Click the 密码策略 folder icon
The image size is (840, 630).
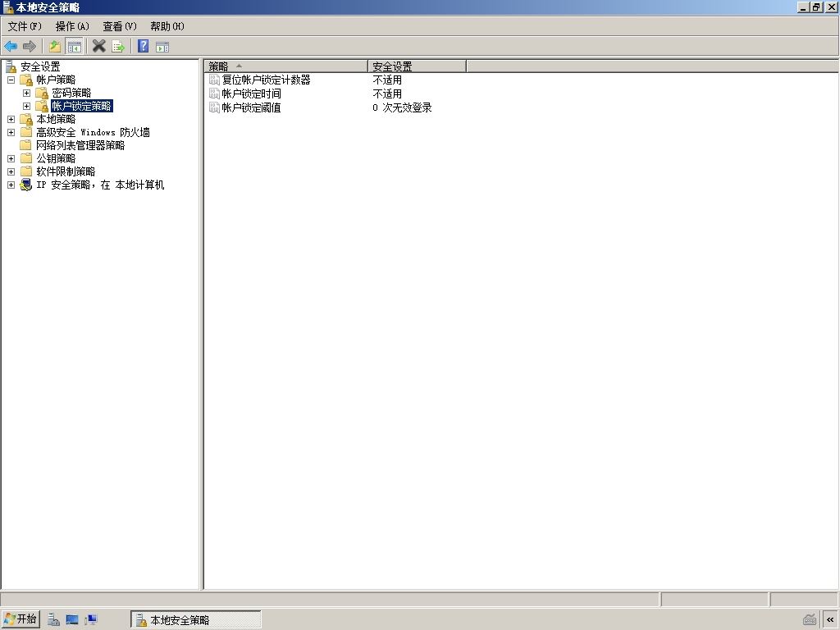42,94
